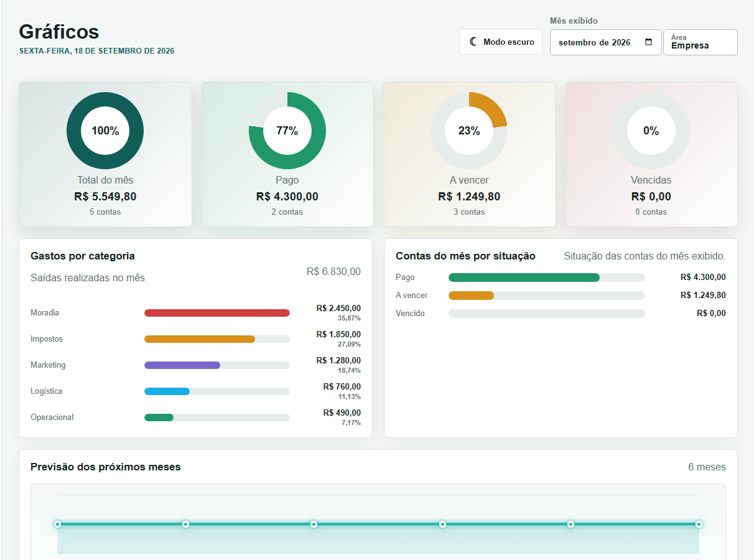Click the R$ 1.249,80 amount in A vencer card

pos(469,197)
